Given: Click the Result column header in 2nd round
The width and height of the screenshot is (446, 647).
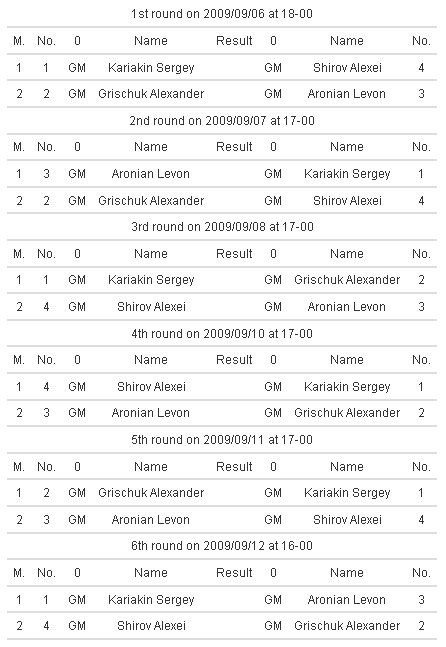Looking at the screenshot, I should pyautogui.click(x=234, y=147).
